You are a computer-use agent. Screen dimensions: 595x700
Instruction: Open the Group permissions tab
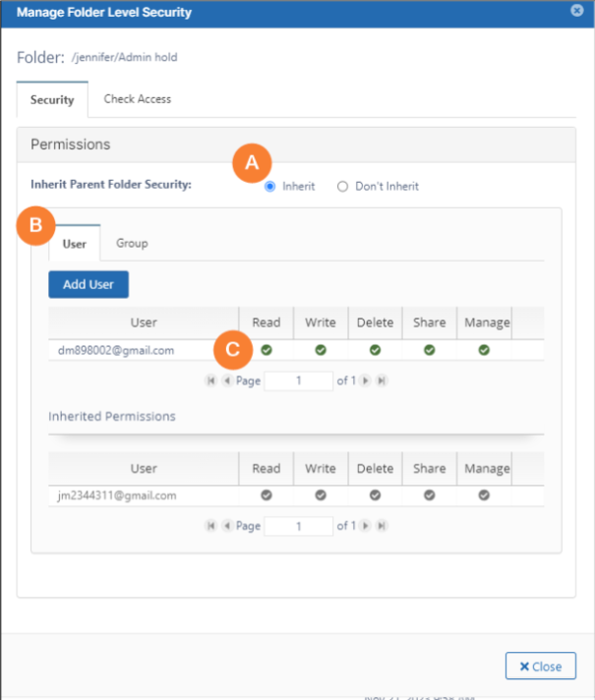click(132, 243)
